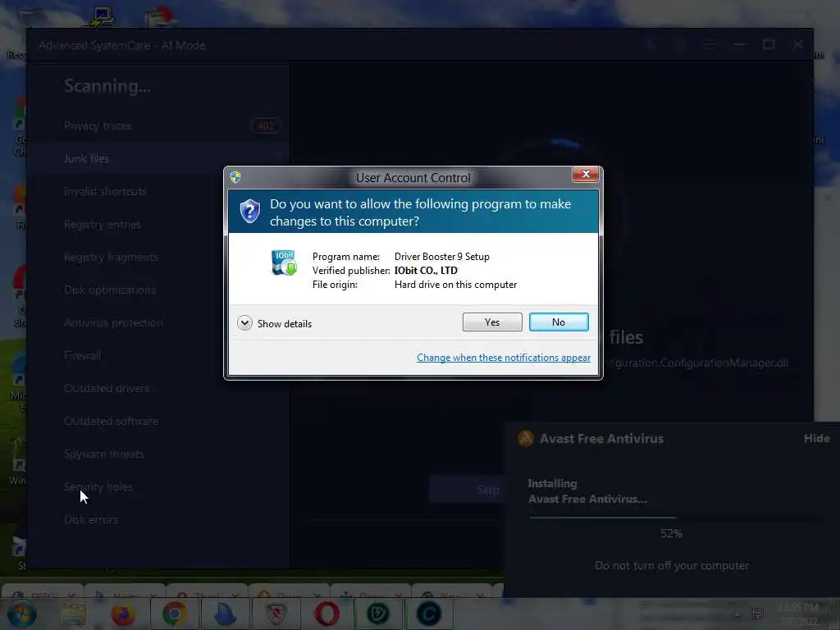Click the blue question-mark shield icon
Image resolution: width=840 pixels, height=630 pixels.
coord(249,212)
